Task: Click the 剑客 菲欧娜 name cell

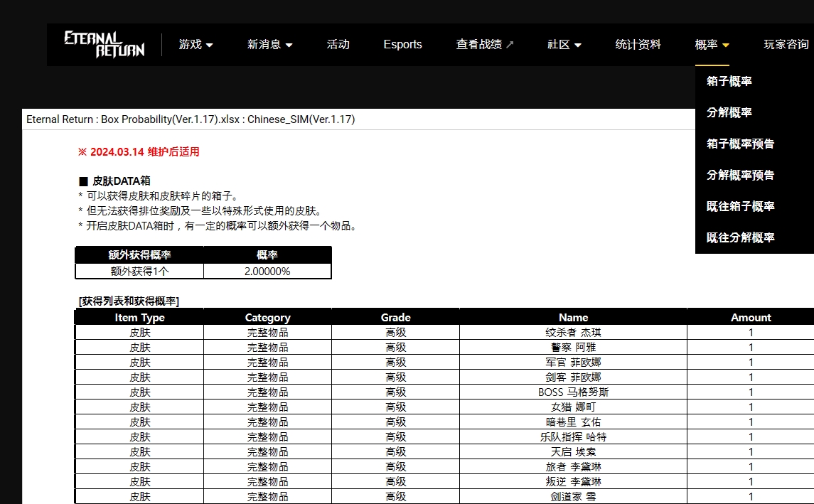Action: coord(573,377)
